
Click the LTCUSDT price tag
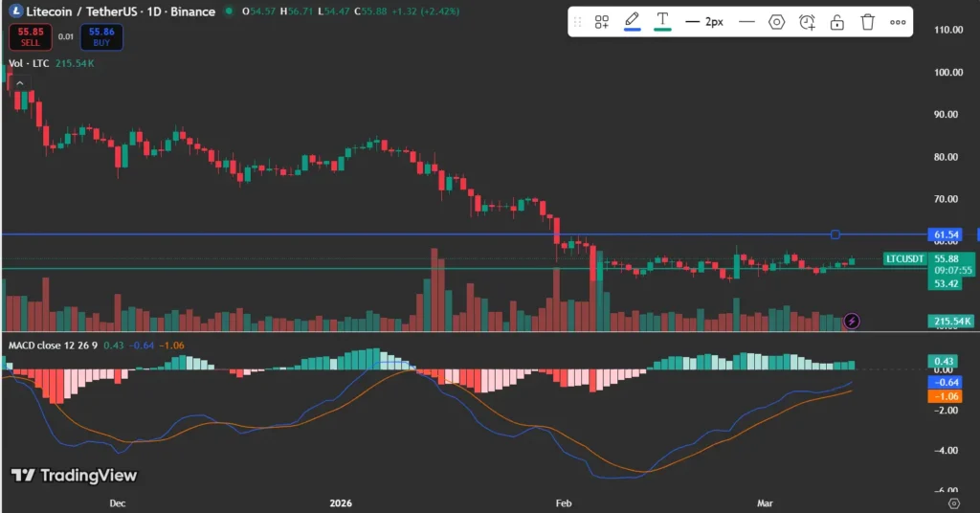904,258
